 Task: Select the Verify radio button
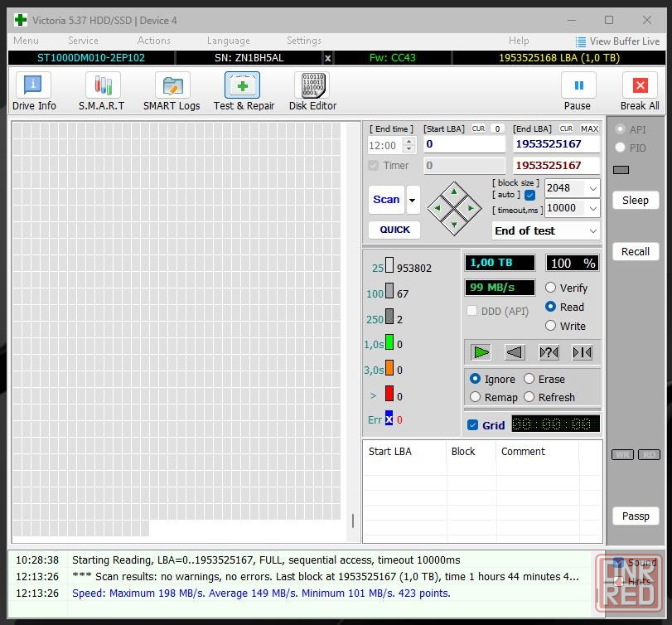pos(551,288)
